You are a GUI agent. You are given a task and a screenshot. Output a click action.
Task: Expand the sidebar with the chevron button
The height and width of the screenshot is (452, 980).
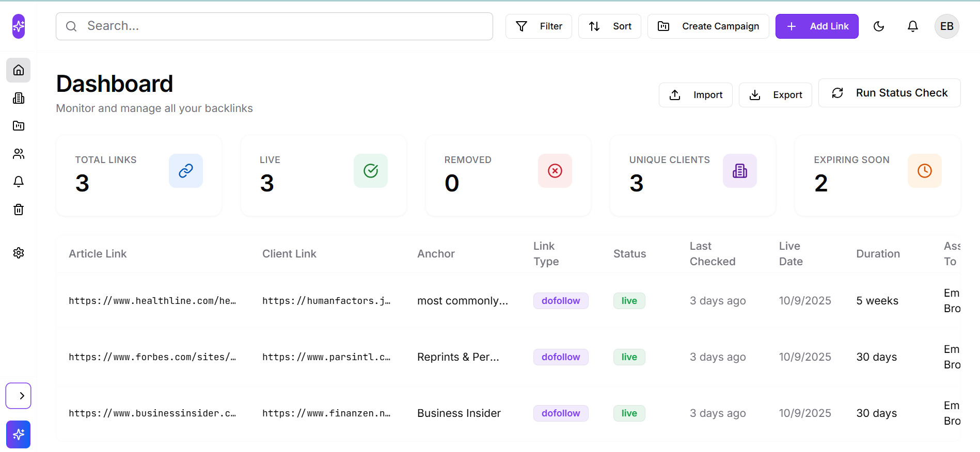[19, 396]
